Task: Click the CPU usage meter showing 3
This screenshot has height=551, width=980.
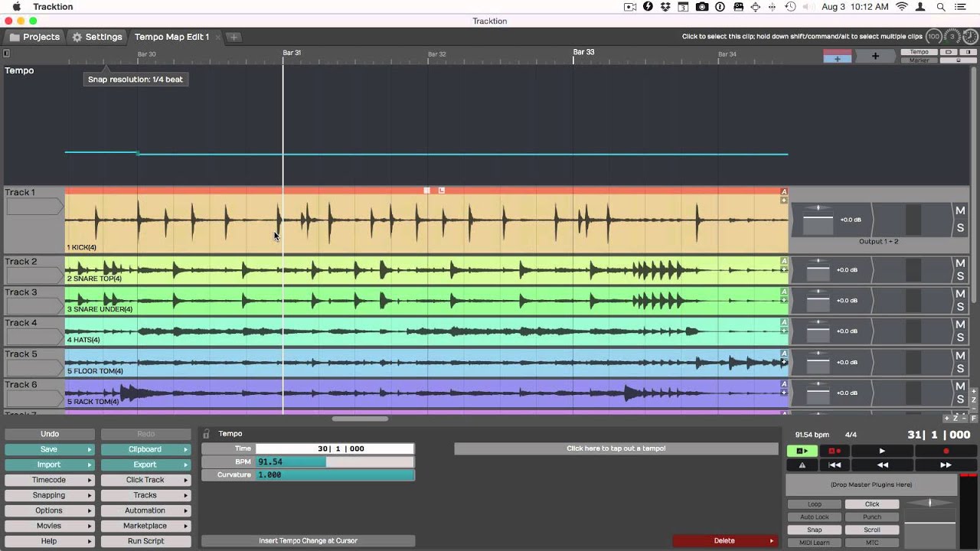Action: pos(952,37)
